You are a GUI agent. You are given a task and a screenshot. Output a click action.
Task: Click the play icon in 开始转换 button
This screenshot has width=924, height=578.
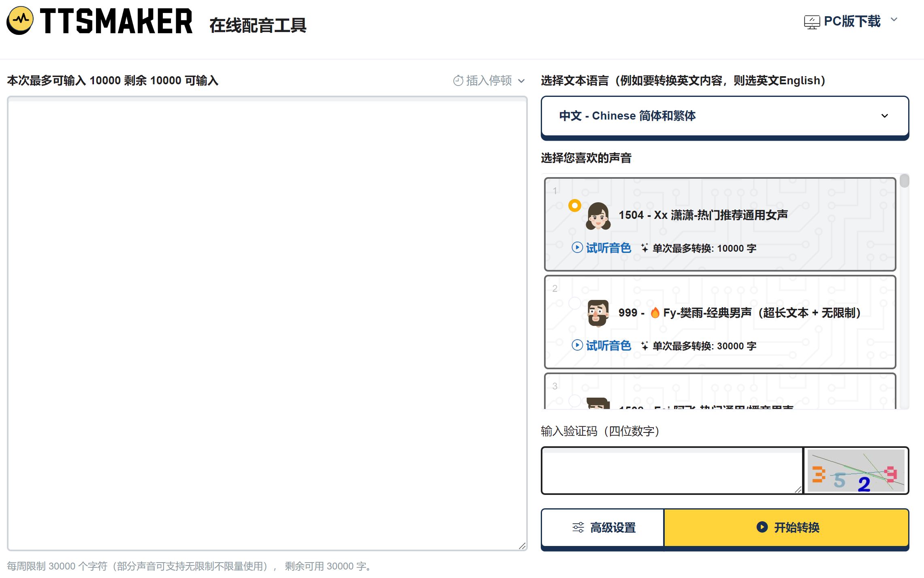762,527
